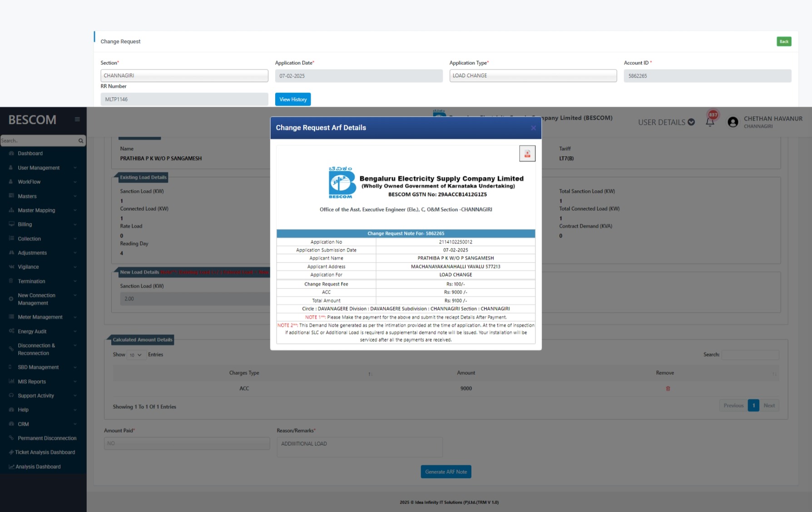Toggle the sidebar hamburger menu
Screen dimensions: 812x512
[77, 119]
